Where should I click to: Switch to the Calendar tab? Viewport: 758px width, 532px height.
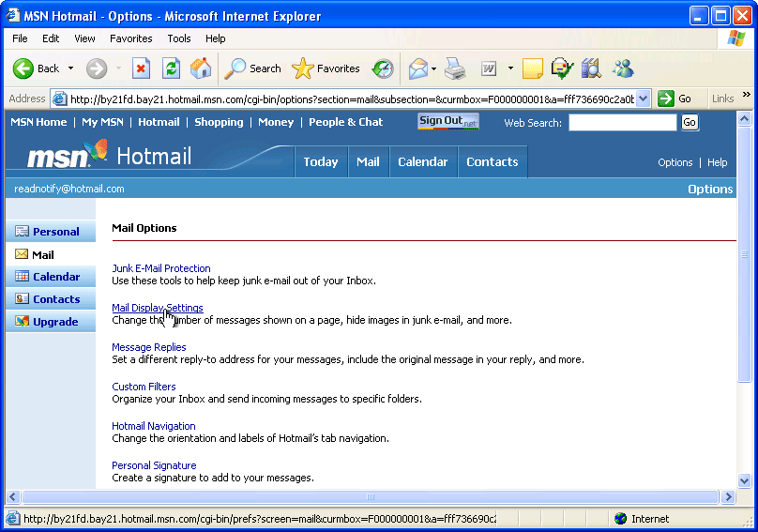(422, 161)
